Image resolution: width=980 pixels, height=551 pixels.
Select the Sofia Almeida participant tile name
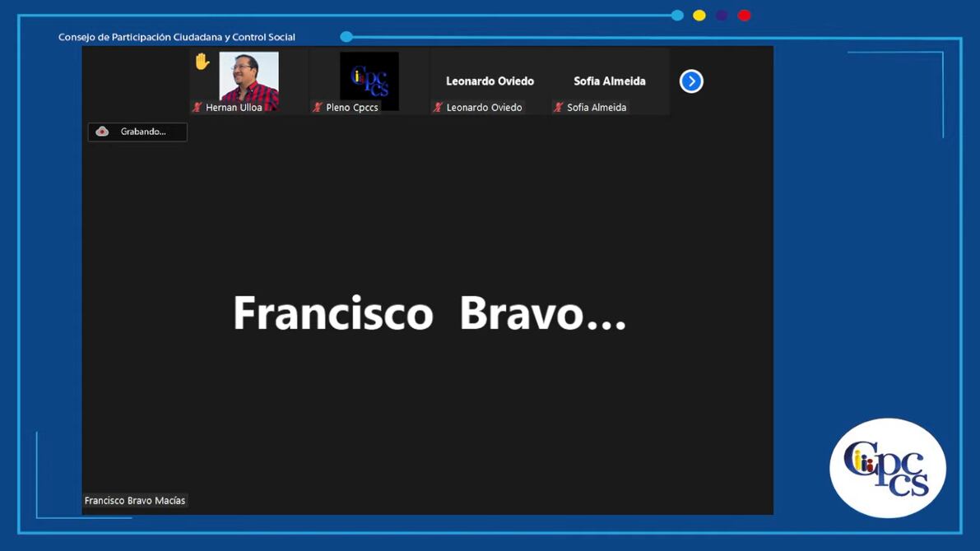610,81
